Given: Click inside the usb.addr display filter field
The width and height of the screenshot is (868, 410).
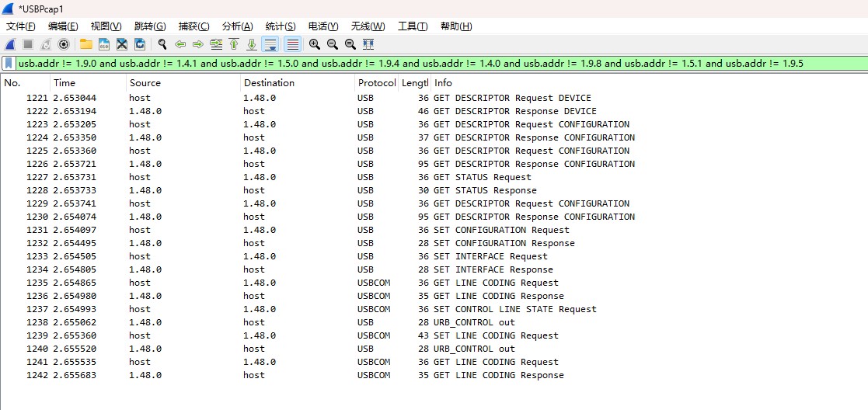Looking at the screenshot, I should click(435, 64).
